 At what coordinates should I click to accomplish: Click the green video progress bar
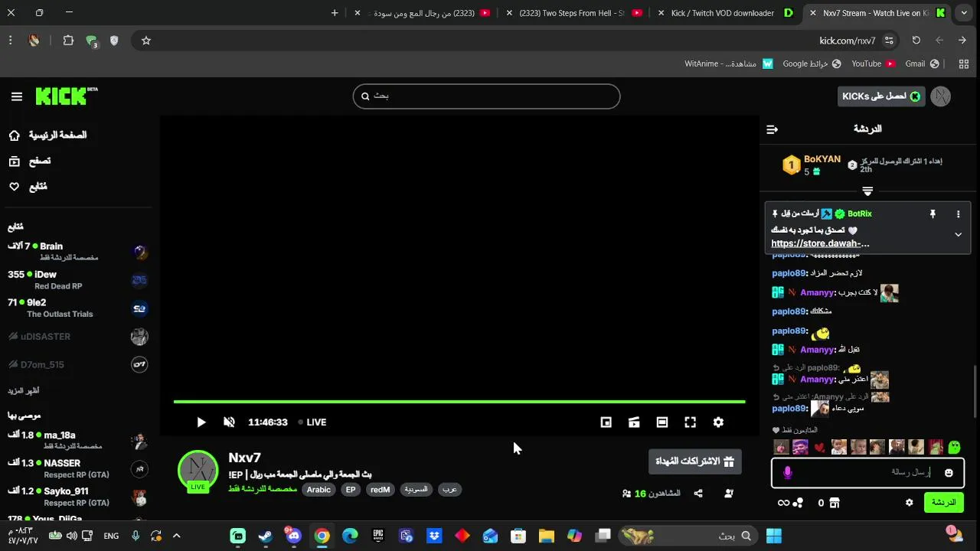(x=459, y=401)
